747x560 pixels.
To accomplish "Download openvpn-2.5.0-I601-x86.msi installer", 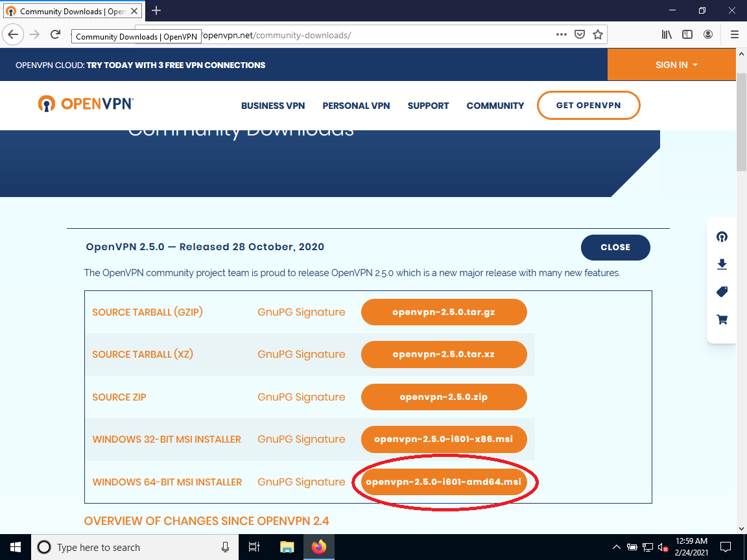I will (x=444, y=439).
